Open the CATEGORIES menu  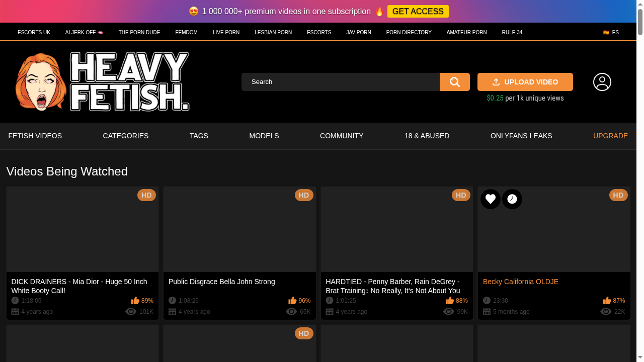pyautogui.click(x=125, y=136)
